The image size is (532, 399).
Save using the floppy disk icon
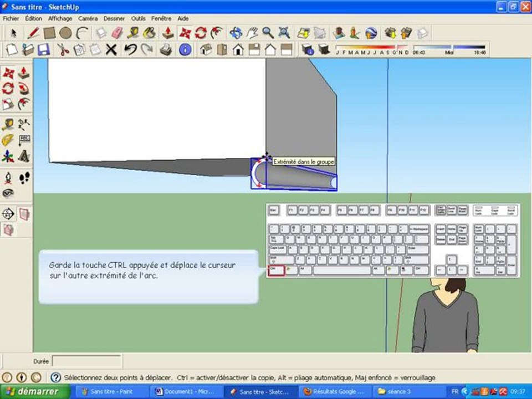click(44, 49)
